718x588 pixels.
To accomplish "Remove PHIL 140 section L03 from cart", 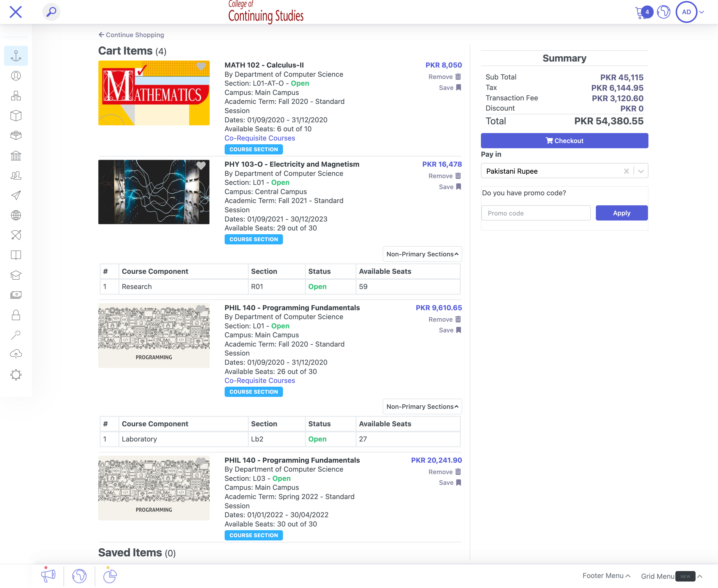I will click(x=445, y=472).
